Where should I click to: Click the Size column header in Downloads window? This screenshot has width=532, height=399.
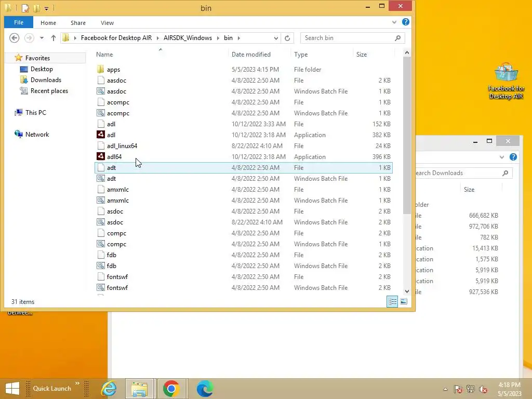click(x=469, y=189)
